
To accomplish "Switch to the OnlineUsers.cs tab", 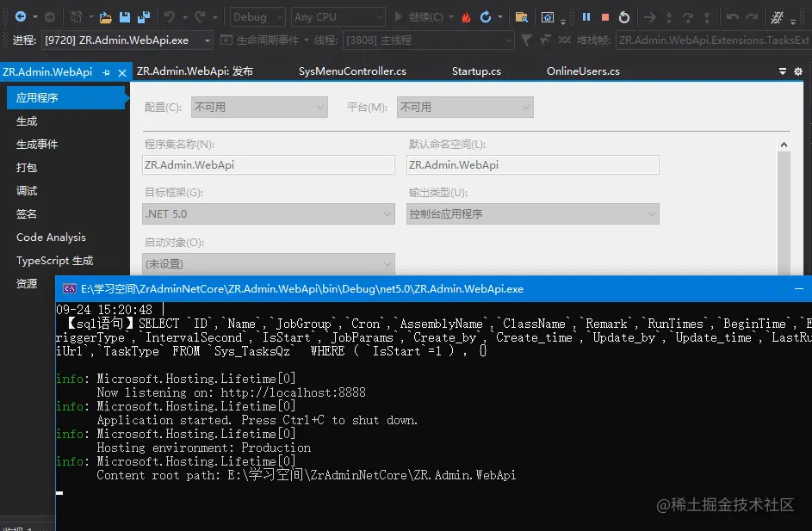I will point(583,71).
